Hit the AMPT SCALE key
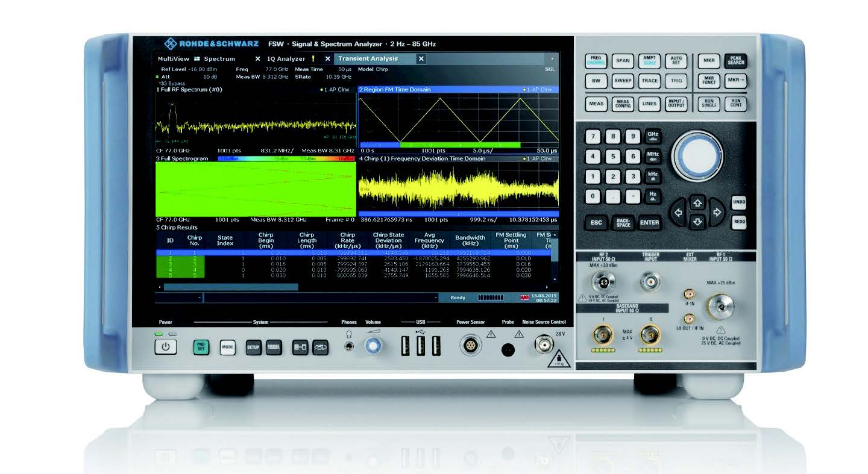This screenshot has width=868, height=474. (x=649, y=61)
